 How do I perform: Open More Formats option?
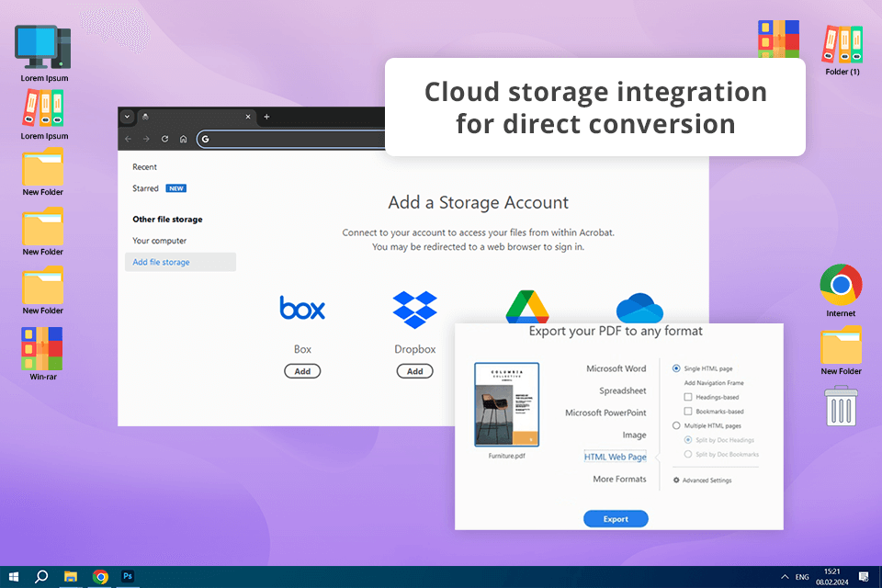pos(619,479)
